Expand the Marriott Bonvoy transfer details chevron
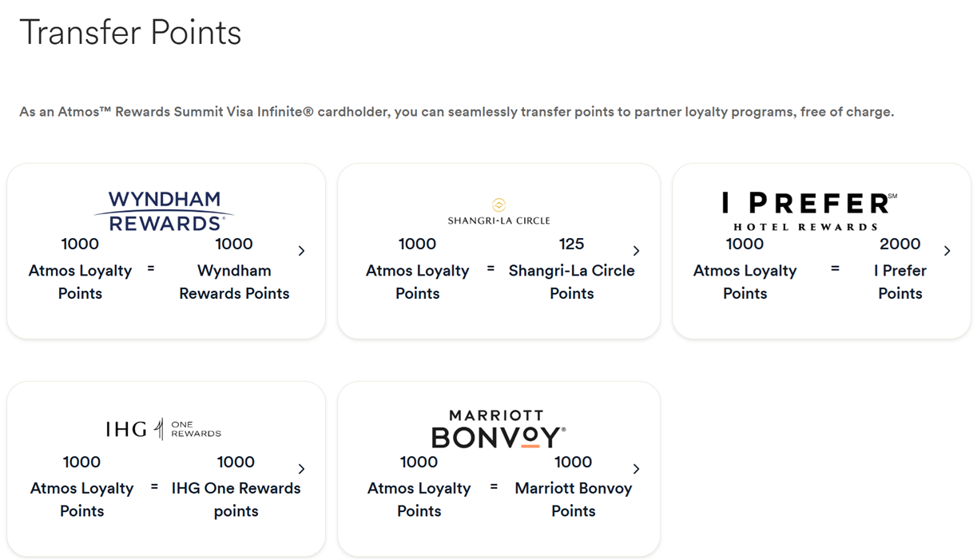The height and width of the screenshot is (560, 977). click(x=636, y=468)
